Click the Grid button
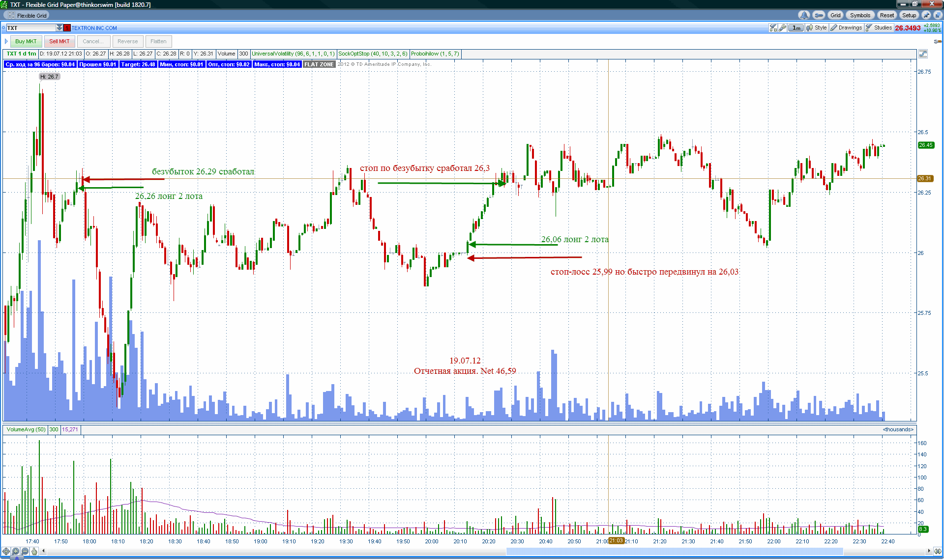The width and height of the screenshot is (944, 560). pyautogui.click(x=835, y=15)
